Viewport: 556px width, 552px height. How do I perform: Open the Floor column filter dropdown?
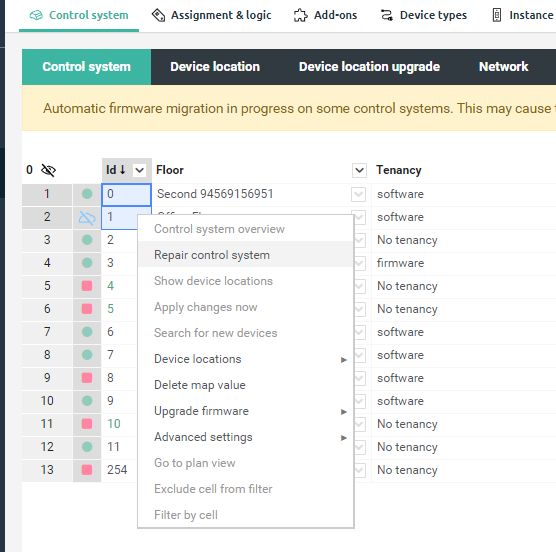(359, 170)
